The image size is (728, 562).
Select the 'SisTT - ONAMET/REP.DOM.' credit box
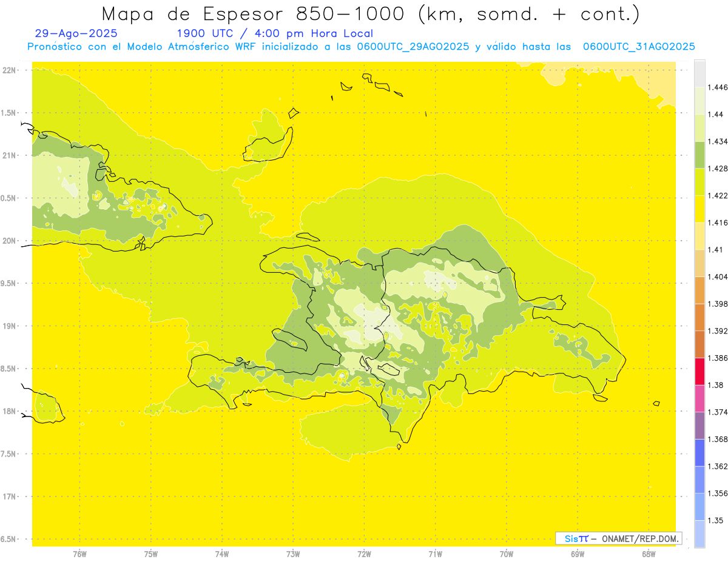(x=619, y=538)
